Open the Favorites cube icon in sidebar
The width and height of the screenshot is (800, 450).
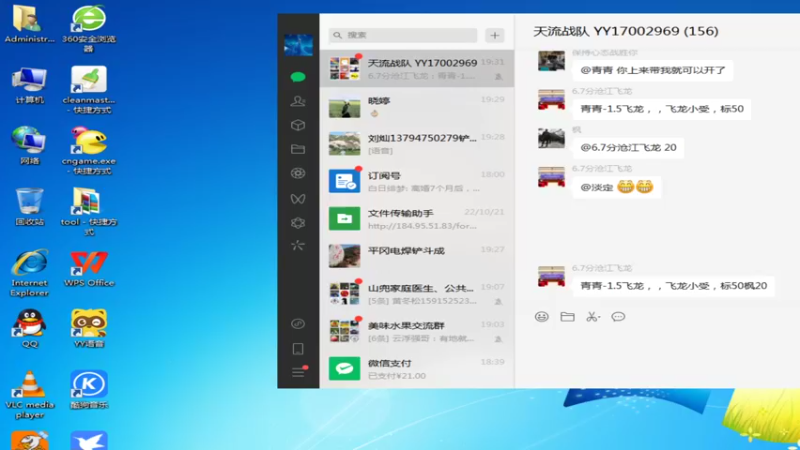tap(298, 125)
